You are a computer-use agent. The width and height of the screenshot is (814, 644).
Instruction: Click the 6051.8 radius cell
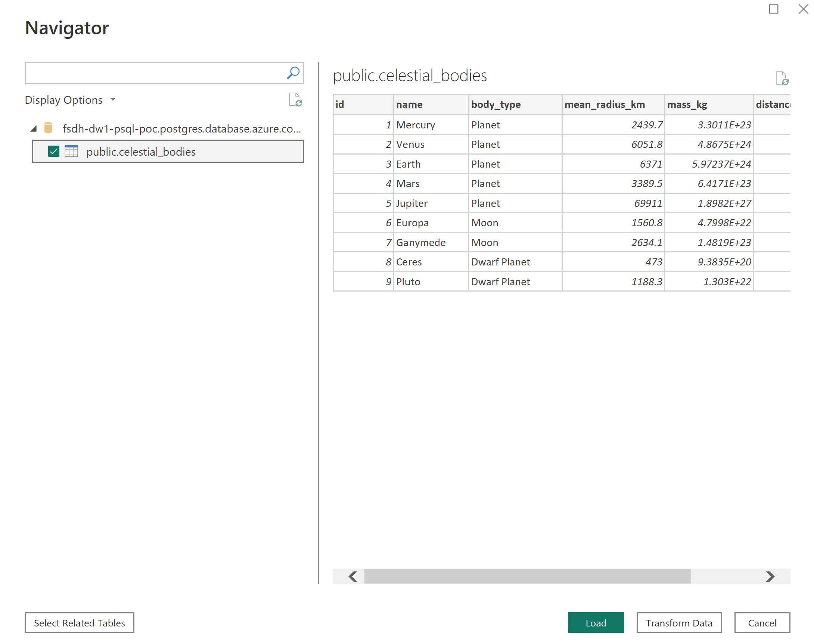tap(613, 144)
